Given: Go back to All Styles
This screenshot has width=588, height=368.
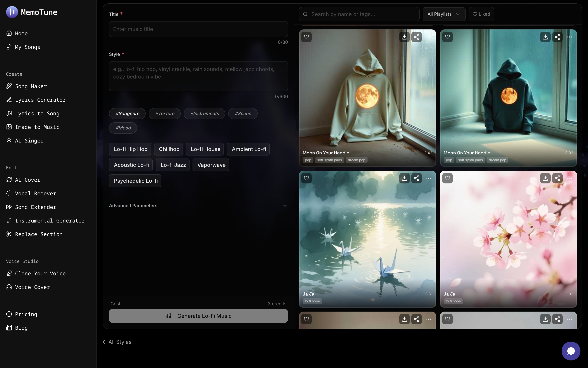Looking at the screenshot, I should (117, 342).
